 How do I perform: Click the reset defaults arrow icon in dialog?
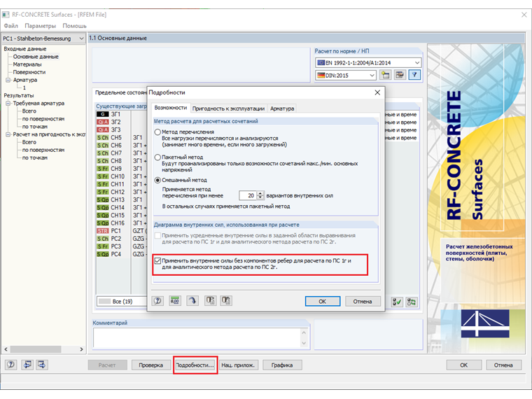(192, 301)
